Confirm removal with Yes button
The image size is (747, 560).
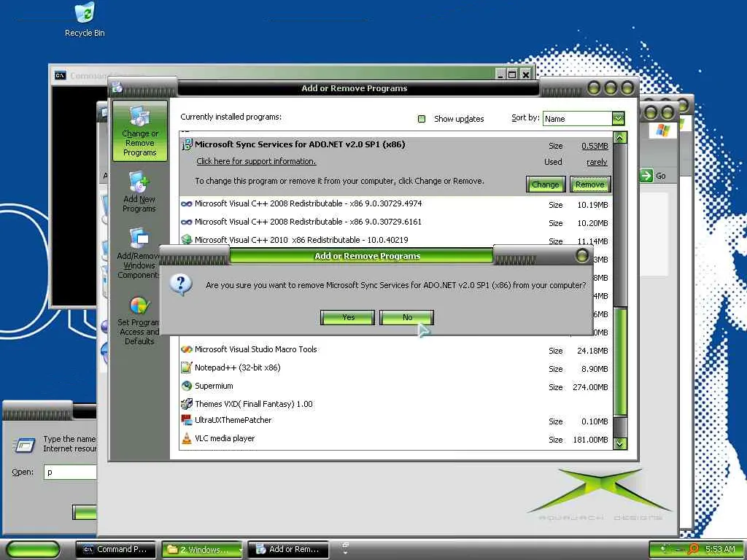point(348,317)
